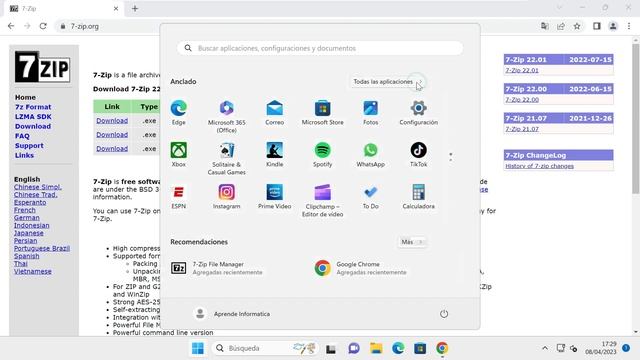This screenshot has width=640, height=360.
Task: Open 7z Format page link
Action: [33, 107]
